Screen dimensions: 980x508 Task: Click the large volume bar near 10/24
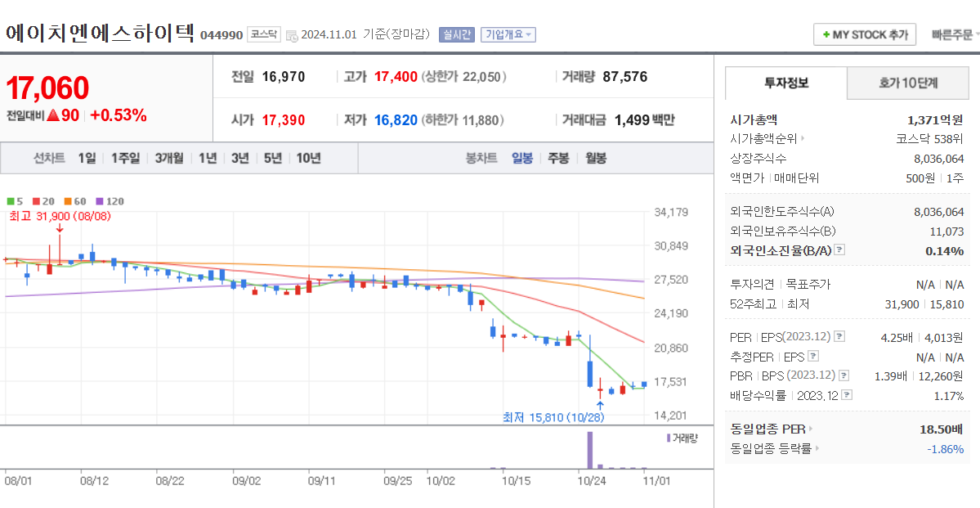(x=589, y=450)
